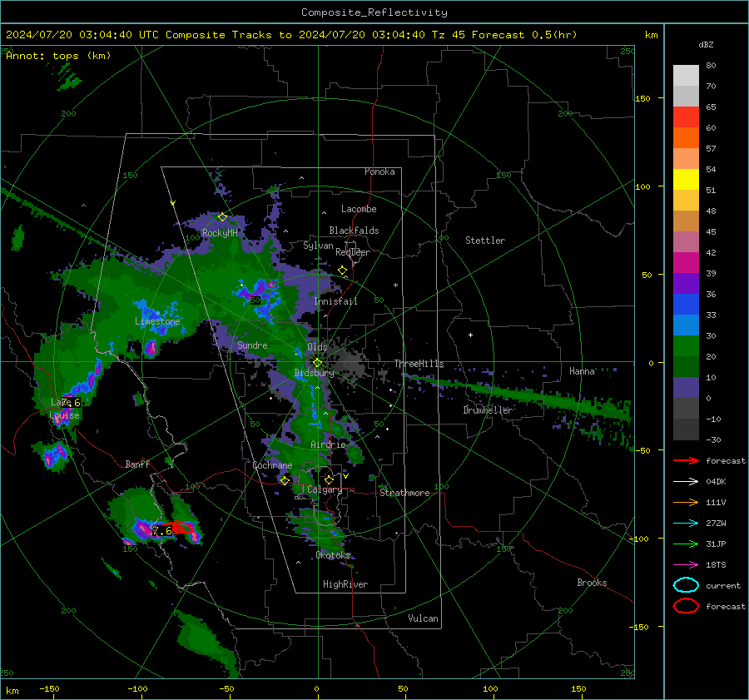Click the radar-site diamond at Olds center
749x700 pixels.
tap(317, 363)
